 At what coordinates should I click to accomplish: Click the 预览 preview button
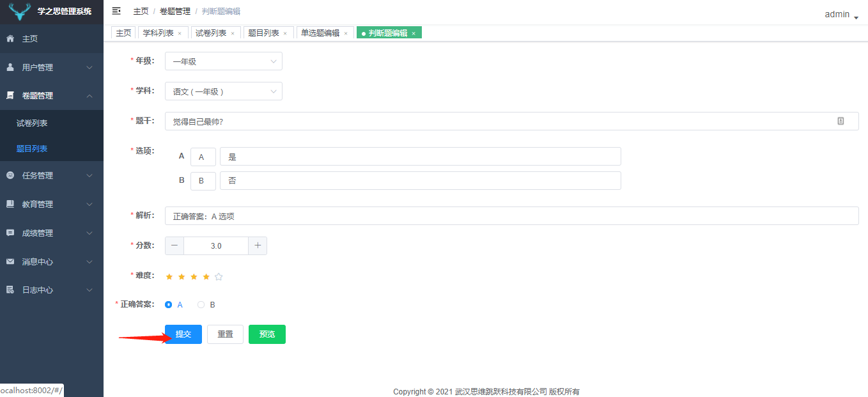(267, 334)
